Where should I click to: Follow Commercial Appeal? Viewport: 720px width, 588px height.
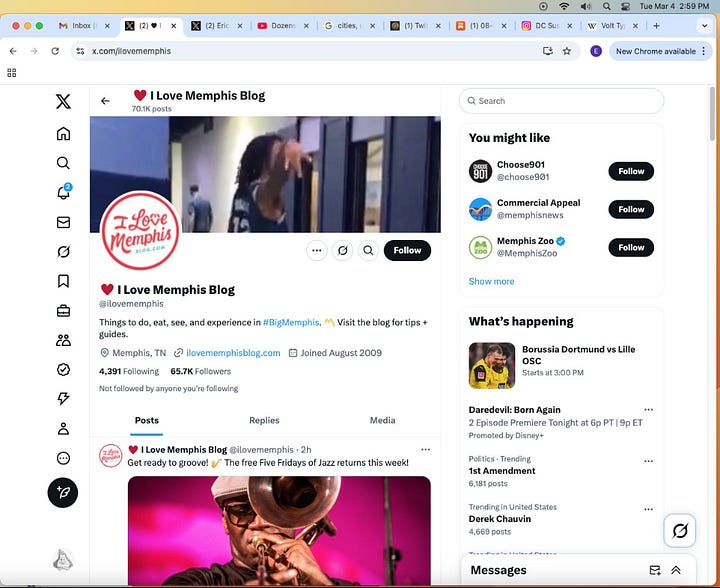(x=631, y=209)
